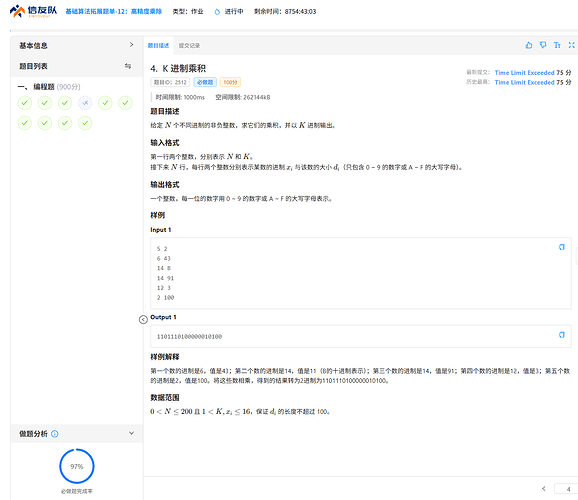
Task: Click the 类型: 作业 label
Action: pyautogui.click(x=188, y=11)
